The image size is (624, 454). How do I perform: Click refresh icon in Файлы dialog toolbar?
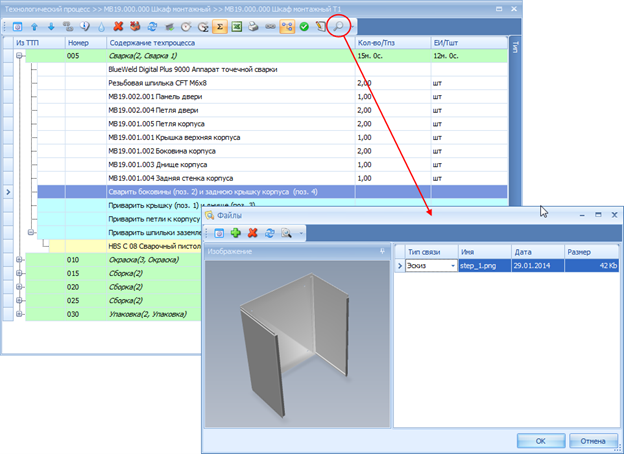pyautogui.click(x=269, y=232)
